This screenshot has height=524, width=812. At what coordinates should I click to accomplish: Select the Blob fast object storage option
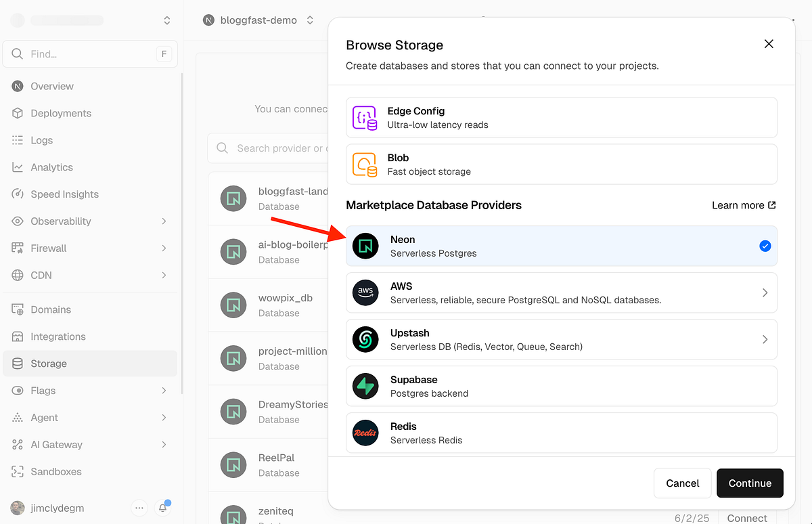562,165
